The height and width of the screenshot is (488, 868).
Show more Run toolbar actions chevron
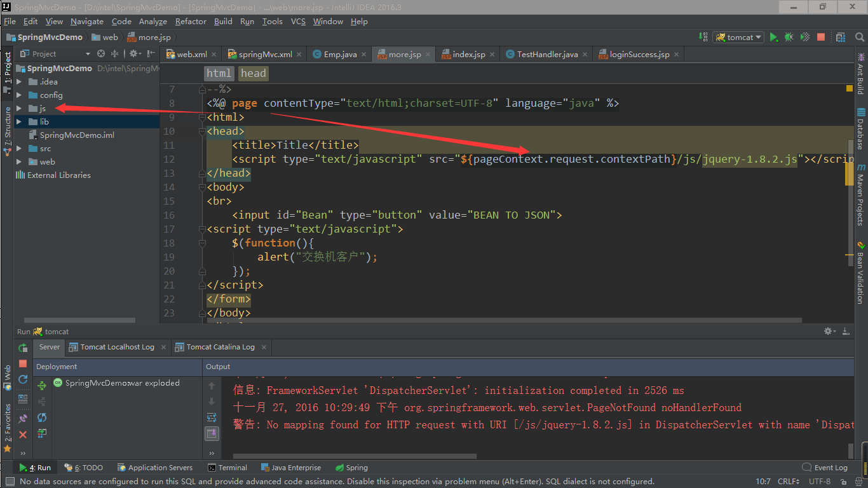coord(23,453)
